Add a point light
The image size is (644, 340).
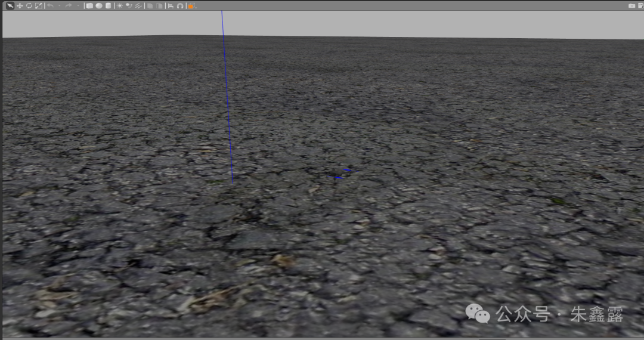click(119, 6)
